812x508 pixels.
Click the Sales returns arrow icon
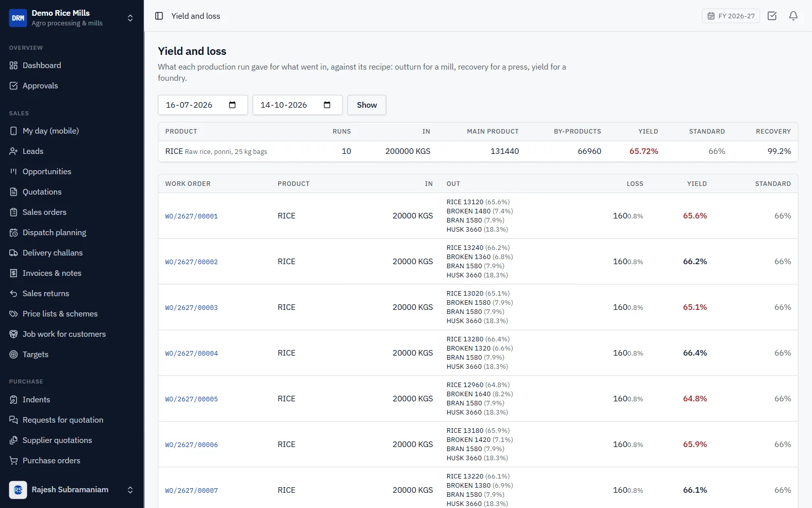tap(14, 294)
